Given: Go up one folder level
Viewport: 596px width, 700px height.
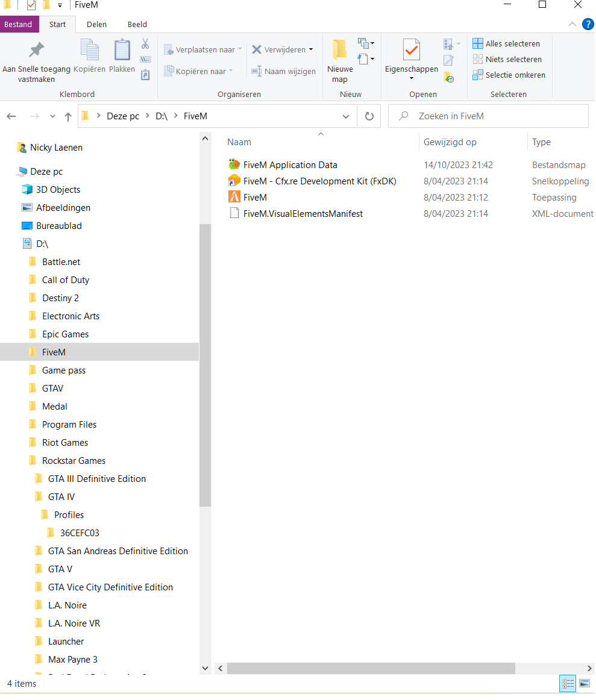Looking at the screenshot, I should (x=68, y=116).
